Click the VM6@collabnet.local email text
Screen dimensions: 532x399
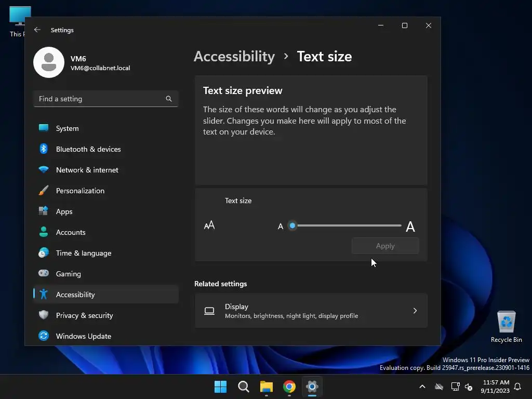(100, 68)
